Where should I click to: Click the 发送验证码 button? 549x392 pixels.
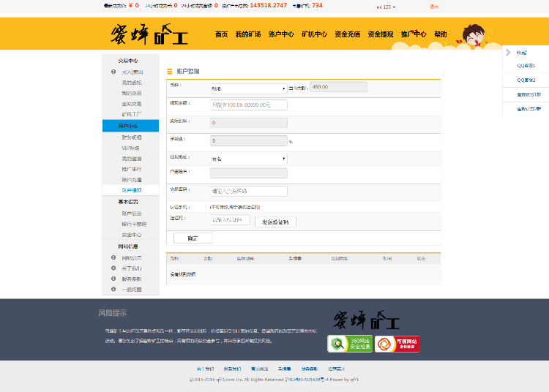(275, 222)
